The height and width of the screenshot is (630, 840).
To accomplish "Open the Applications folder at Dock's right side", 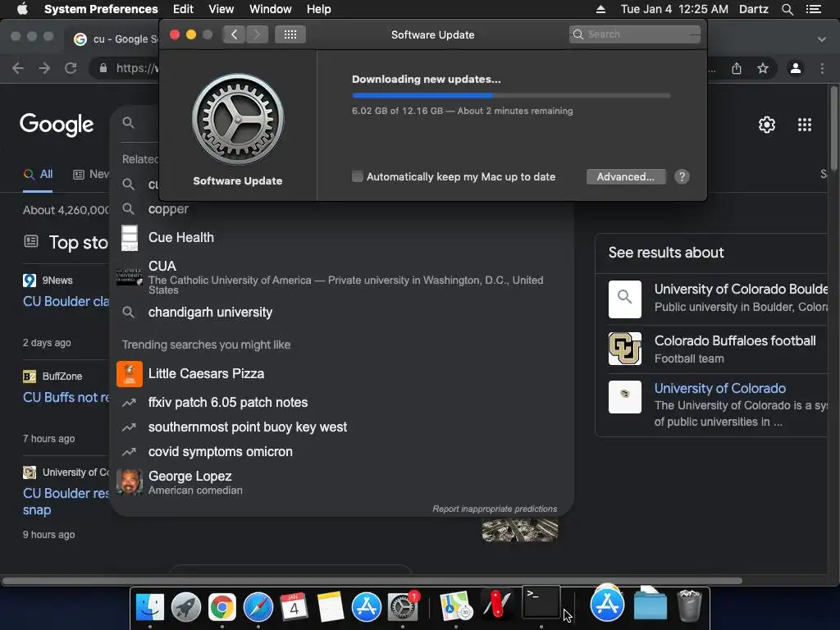I will pyautogui.click(x=607, y=603).
